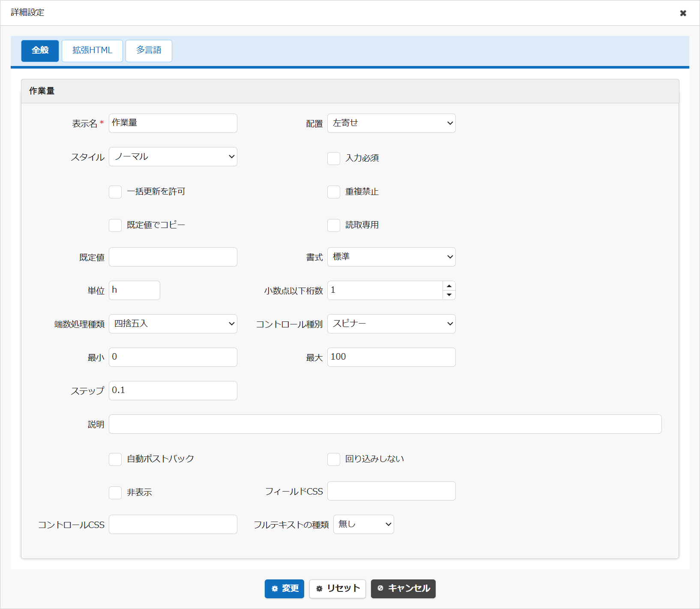The width and height of the screenshot is (700, 609).
Task: Expand the スタイル dropdown
Action: [173, 156]
